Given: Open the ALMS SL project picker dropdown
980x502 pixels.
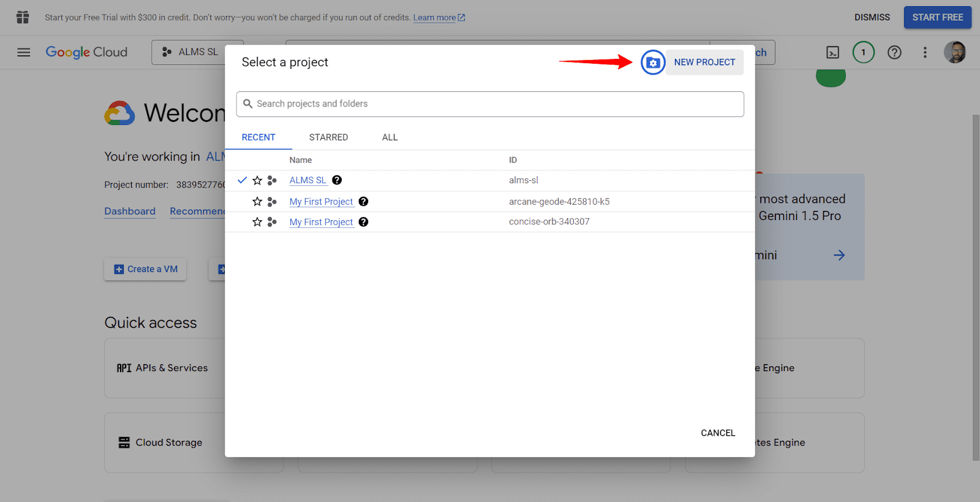Looking at the screenshot, I should coord(190,53).
